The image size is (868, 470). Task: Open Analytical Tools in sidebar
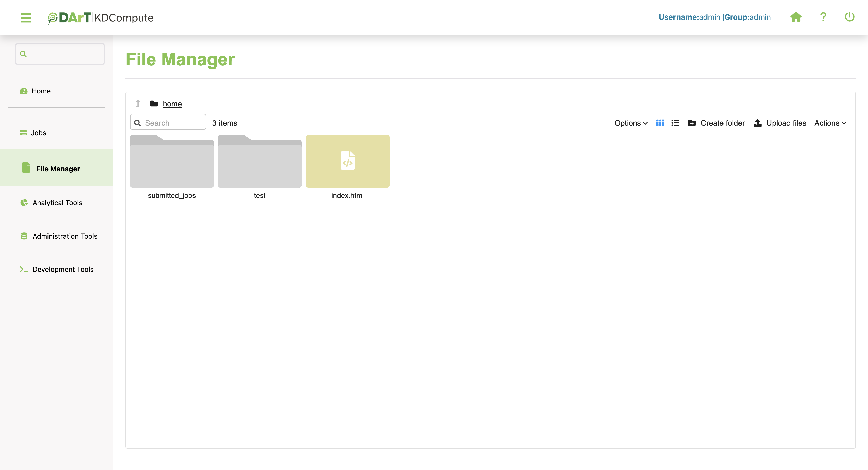(x=57, y=203)
